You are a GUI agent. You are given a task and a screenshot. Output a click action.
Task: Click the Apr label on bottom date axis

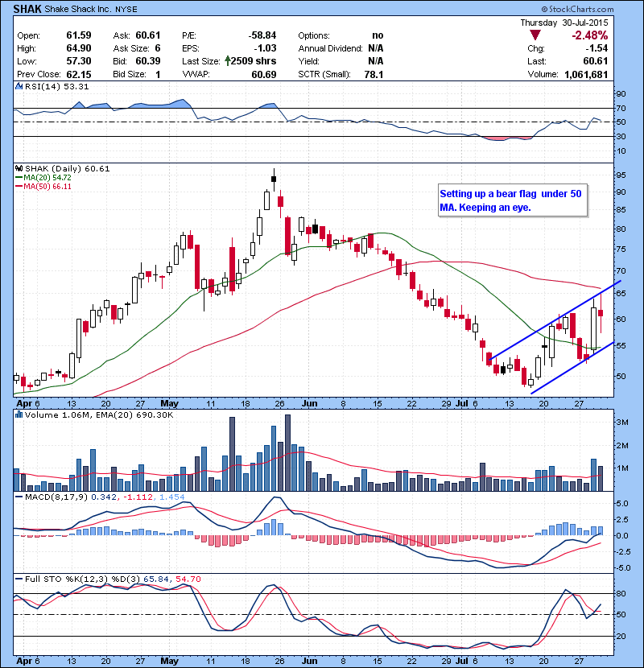point(24,661)
